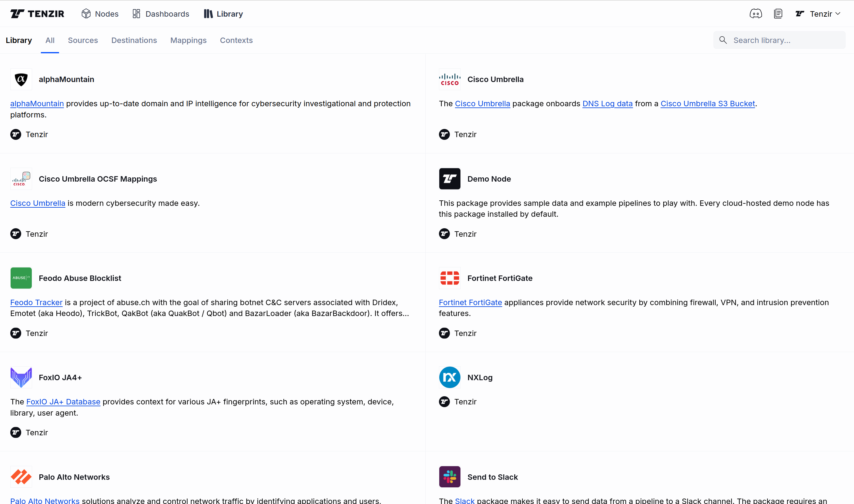Click the Fortinet FortiGate red icon
Screen dimensions: 854x504
(x=450, y=278)
